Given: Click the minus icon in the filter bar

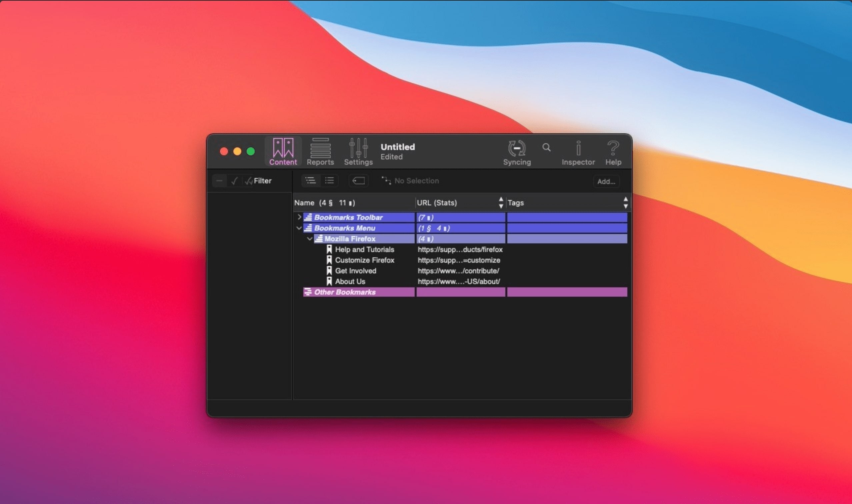Looking at the screenshot, I should (219, 180).
